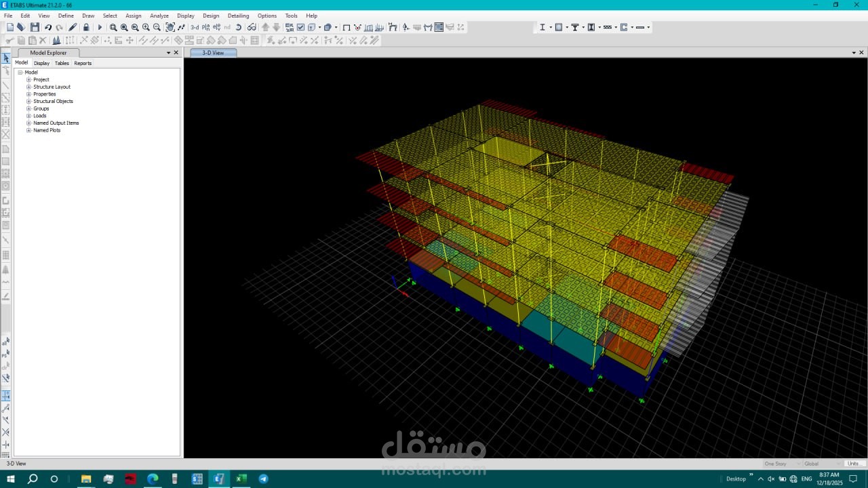
Task: Expand the Structural Objects node
Action: (x=29, y=102)
